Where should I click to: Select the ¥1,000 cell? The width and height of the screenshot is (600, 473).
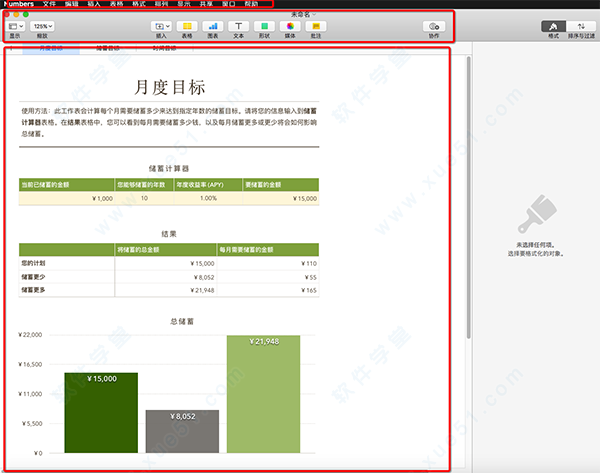click(67, 198)
